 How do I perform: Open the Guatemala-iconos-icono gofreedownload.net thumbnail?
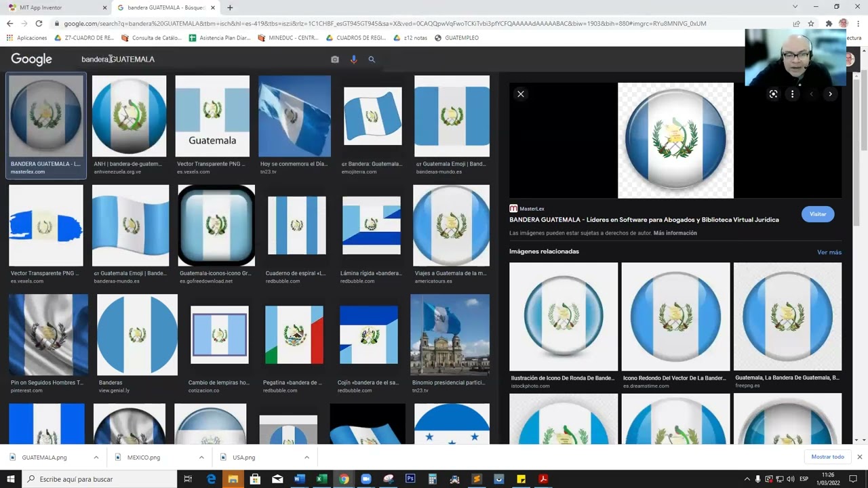coord(216,226)
